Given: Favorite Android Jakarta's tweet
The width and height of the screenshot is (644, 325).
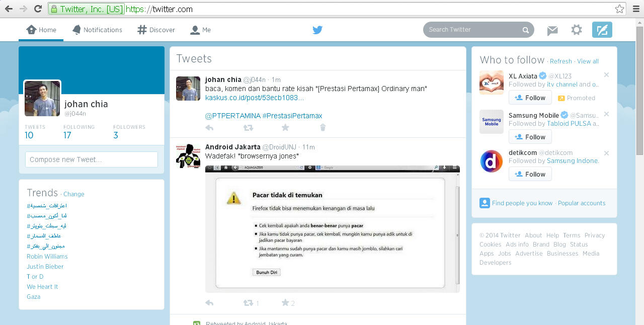Looking at the screenshot, I should [x=285, y=302].
